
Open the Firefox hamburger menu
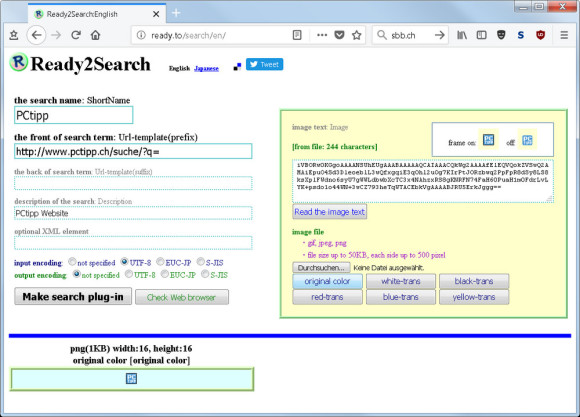564,35
